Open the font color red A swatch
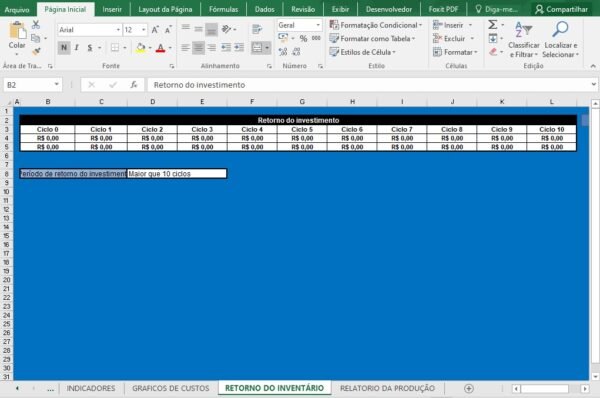 coord(161,48)
